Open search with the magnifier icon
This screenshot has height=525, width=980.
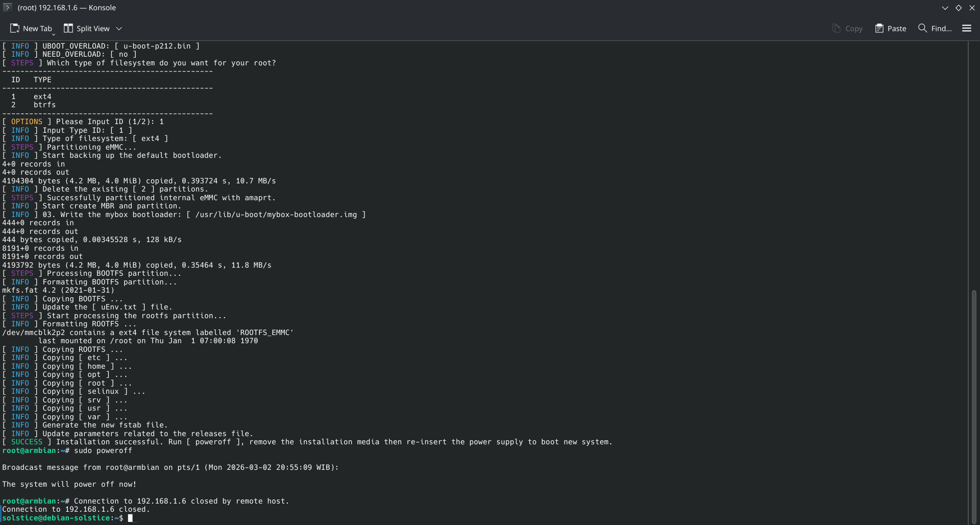coord(922,28)
